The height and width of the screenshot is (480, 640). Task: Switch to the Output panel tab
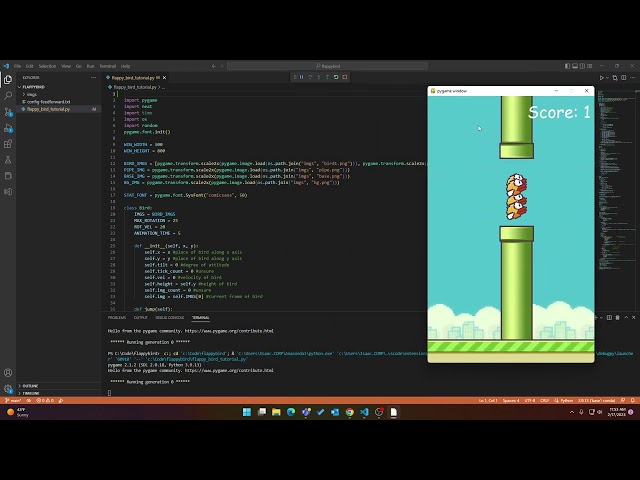140,318
